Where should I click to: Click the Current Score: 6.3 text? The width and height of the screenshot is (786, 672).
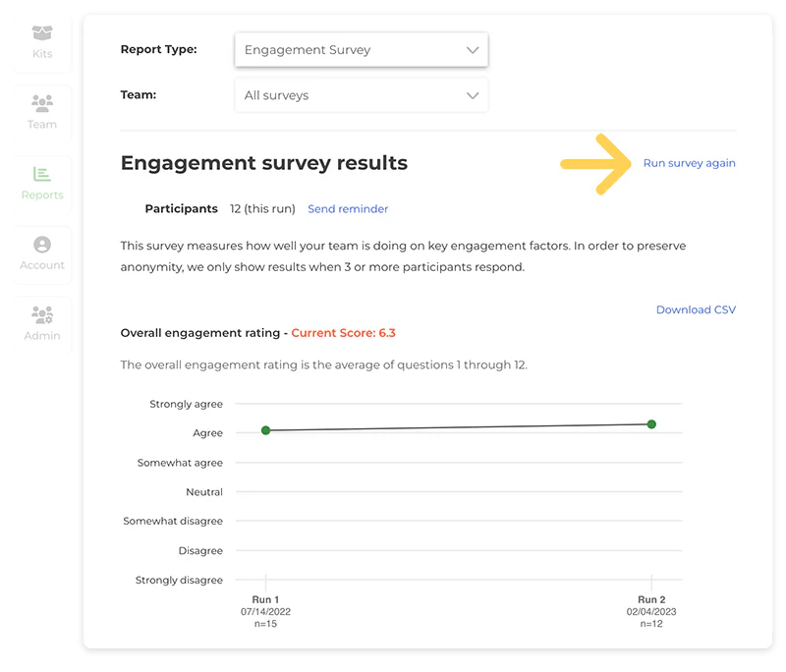coord(343,333)
